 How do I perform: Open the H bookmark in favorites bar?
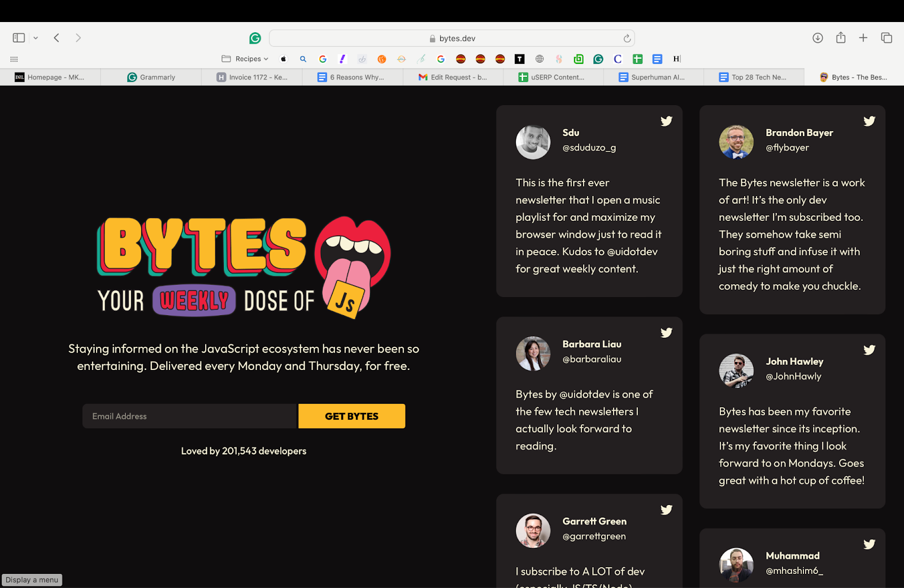coord(676,59)
